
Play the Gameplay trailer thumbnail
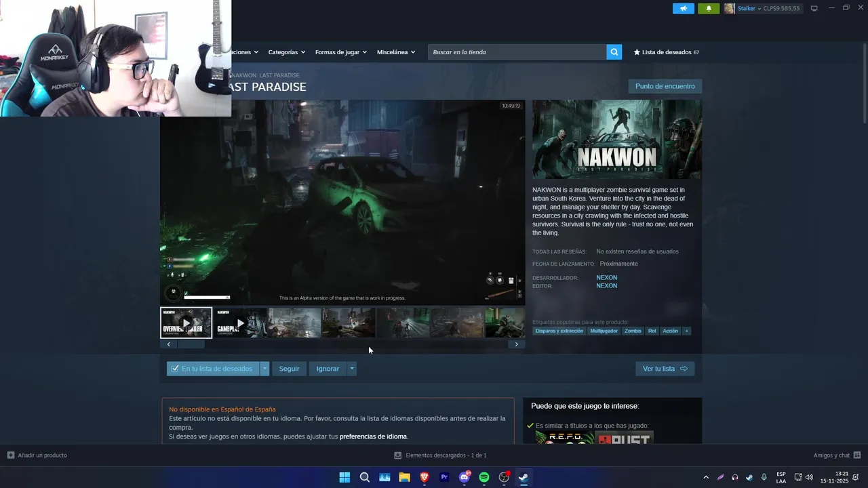pos(240,323)
